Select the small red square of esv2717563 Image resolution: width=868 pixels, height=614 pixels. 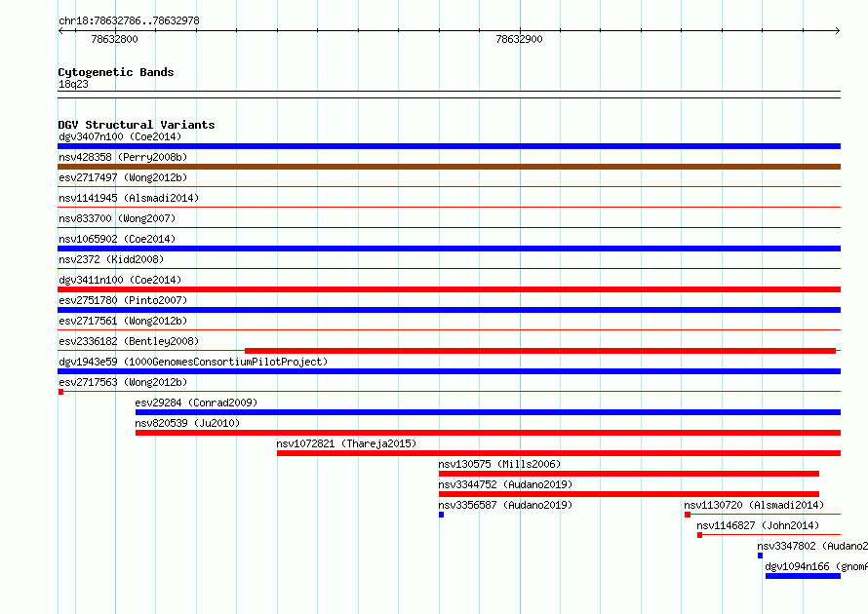[60, 392]
